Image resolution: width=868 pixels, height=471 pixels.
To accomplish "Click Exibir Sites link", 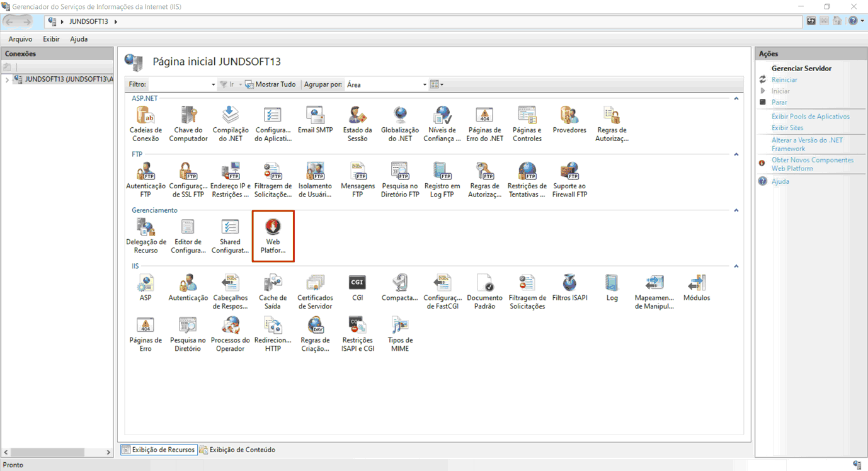I will click(x=787, y=128).
